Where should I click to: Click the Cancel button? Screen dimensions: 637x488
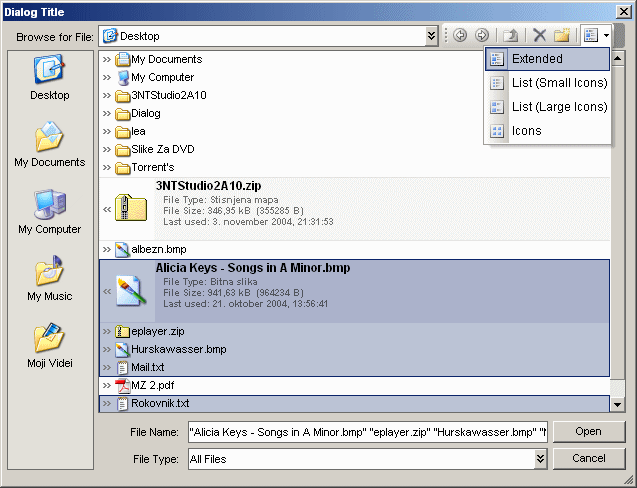588,458
